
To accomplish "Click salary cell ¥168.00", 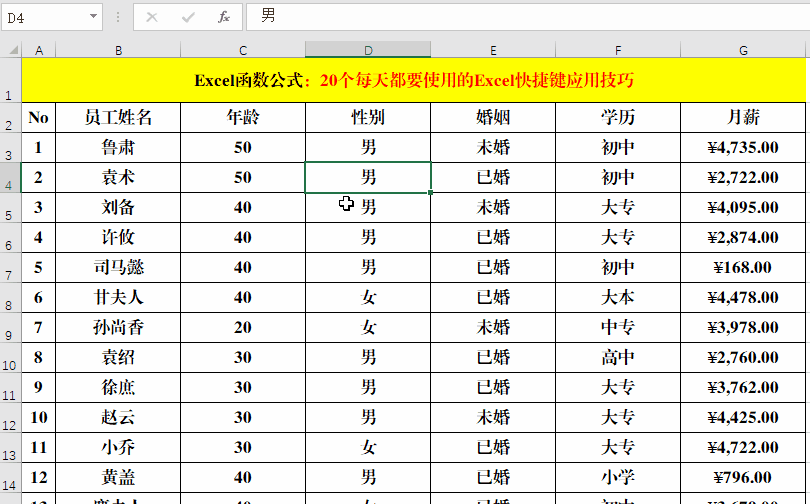I will click(743, 267).
